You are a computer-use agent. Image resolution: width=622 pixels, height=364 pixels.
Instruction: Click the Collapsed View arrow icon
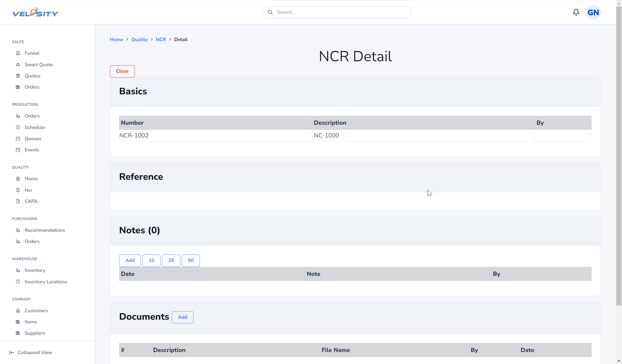12,352
